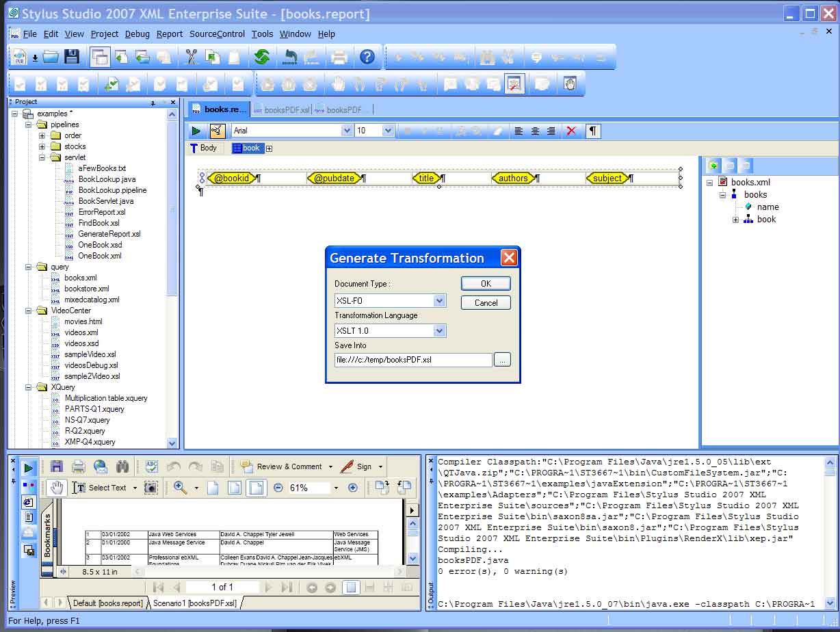
Task: Click save icon in PDF preview toolbar
Action: click(x=57, y=466)
